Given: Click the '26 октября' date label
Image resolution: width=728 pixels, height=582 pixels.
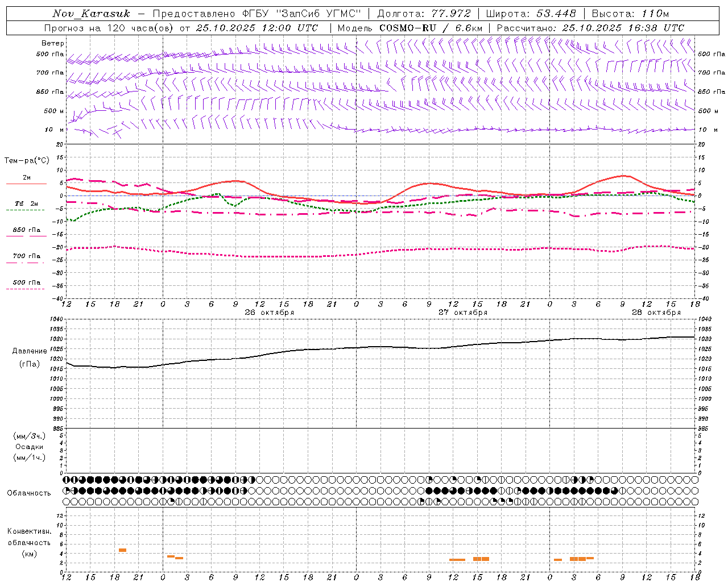Looking at the screenshot, I should 270,313.
